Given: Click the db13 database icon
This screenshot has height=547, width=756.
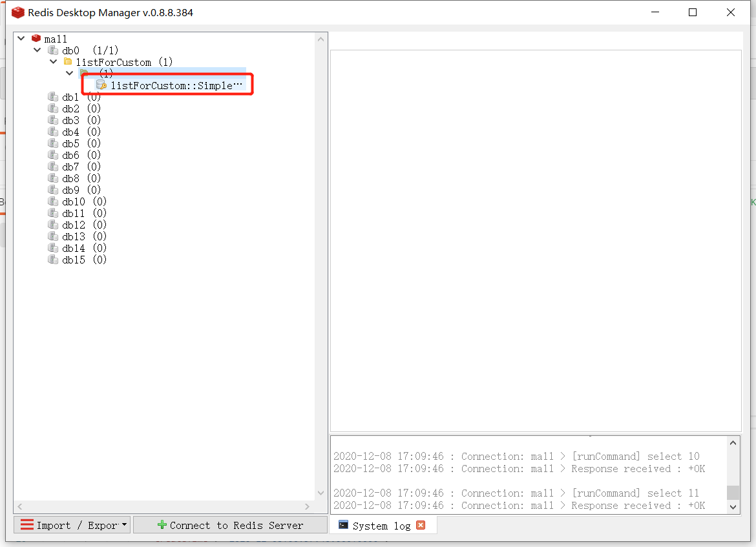Looking at the screenshot, I should click(x=53, y=236).
